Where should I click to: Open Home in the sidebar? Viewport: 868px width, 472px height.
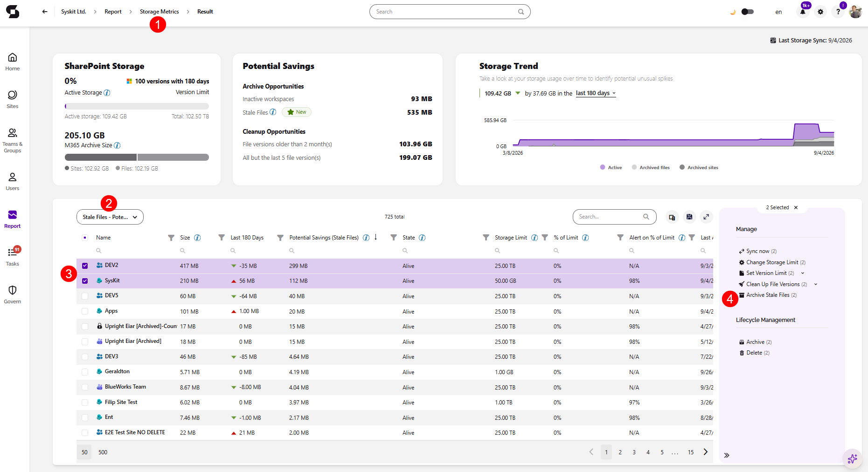[13, 62]
